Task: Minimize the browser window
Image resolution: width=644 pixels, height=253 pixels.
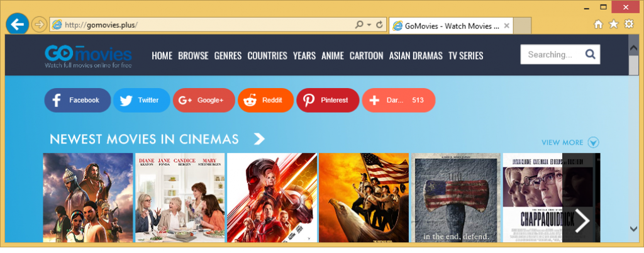Action: [x=586, y=7]
